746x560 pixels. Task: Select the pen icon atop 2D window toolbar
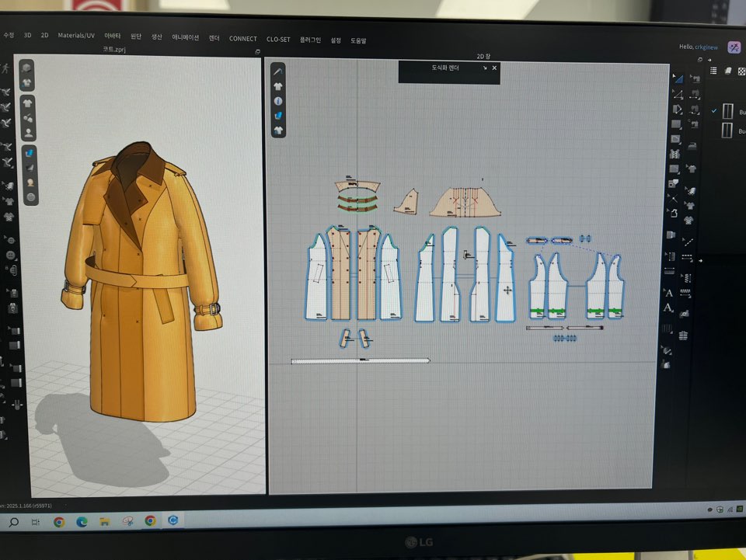pyautogui.click(x=278, y=71)
